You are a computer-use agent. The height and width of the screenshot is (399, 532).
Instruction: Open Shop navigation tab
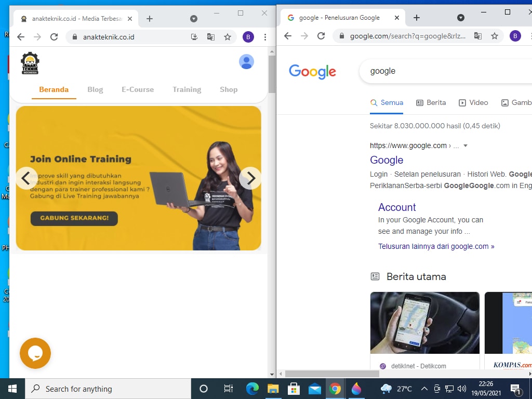[229, 89]
